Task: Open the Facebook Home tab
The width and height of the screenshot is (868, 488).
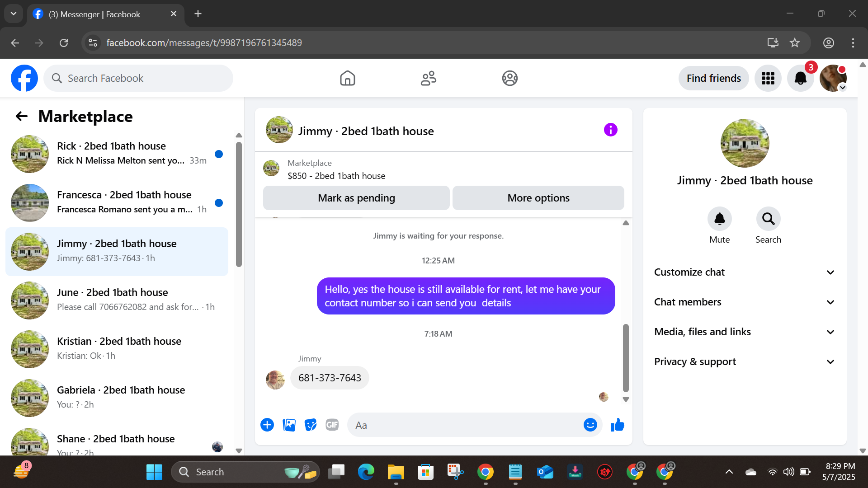Action: click(x=347, y=78)
